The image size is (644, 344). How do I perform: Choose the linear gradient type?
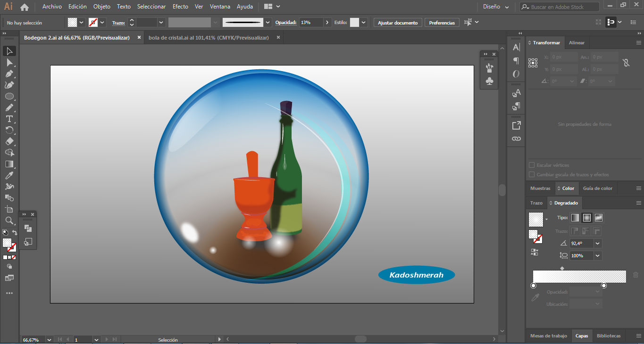click(575, 218)
